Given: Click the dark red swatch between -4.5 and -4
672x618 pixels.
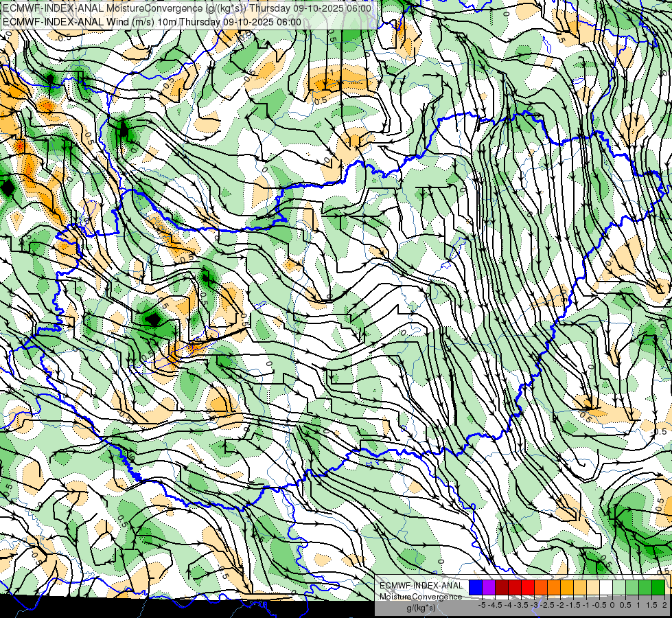Looking at the screenshot, I should (x=502, y=587).
